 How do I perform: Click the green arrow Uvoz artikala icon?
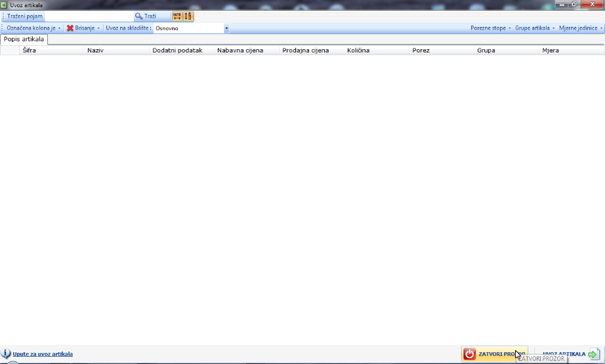point(594,354)
